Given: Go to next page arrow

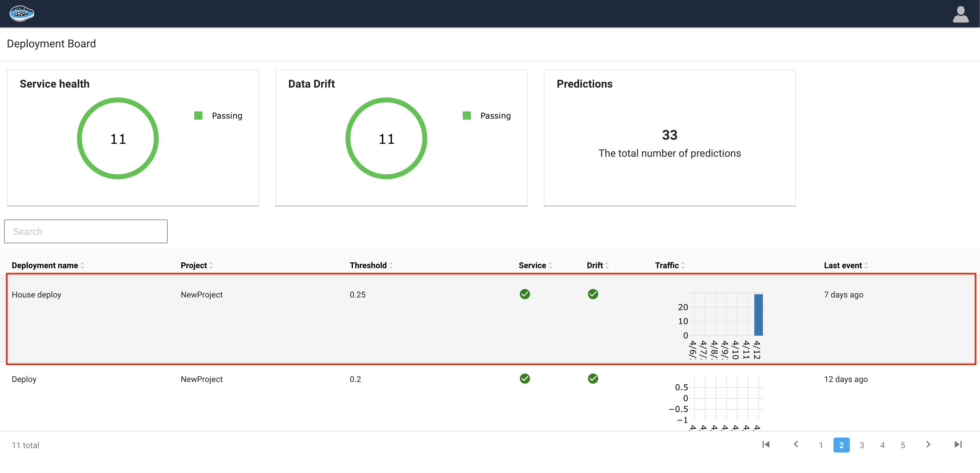Looking at the screenshot, I should pyautogui.click(x=928, y=444).
